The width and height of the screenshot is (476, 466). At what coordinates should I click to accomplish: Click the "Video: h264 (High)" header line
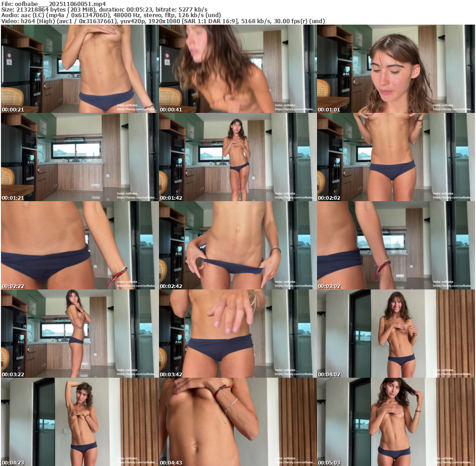(163, 21)
